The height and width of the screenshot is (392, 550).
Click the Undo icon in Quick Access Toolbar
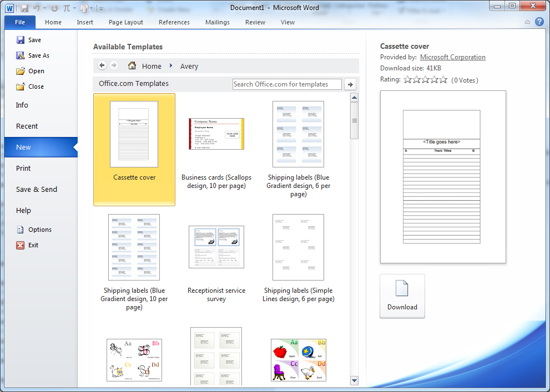pos(36,8)
